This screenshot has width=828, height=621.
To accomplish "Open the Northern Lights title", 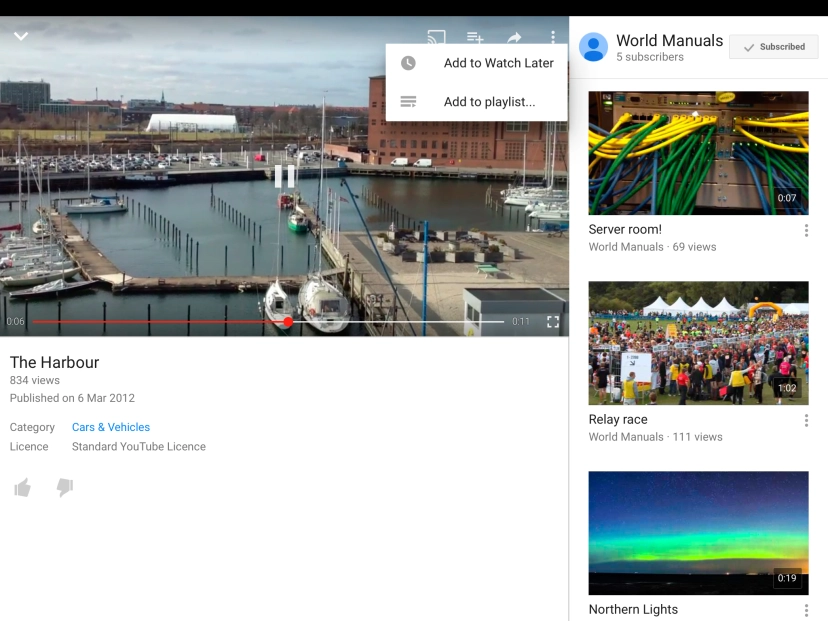I will [x=633, y=609].
